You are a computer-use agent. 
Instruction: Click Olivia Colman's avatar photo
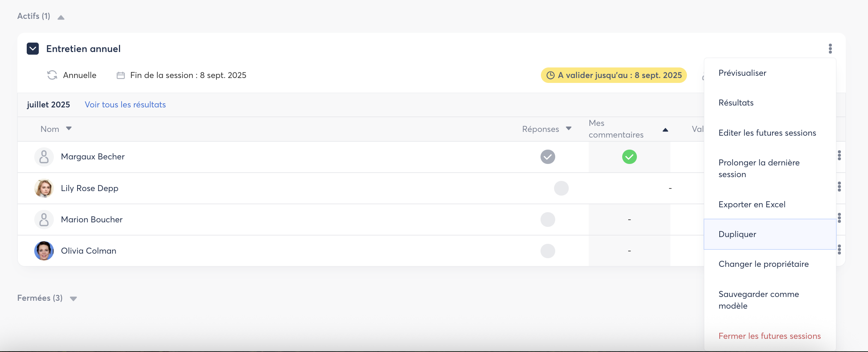click(x=44, y=251)
